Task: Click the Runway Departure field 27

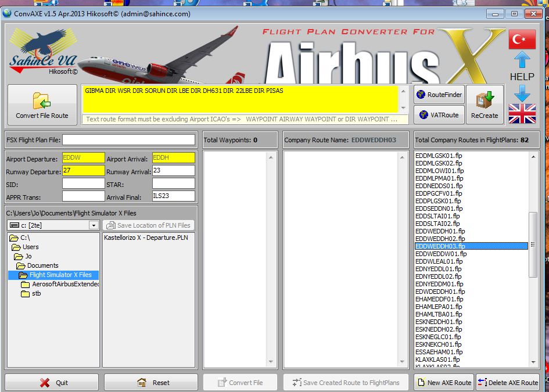Action: coord(83,171)
